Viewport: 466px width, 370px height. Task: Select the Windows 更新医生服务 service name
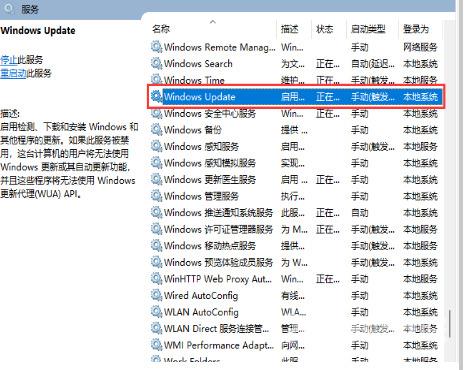[x=210, y=180]
